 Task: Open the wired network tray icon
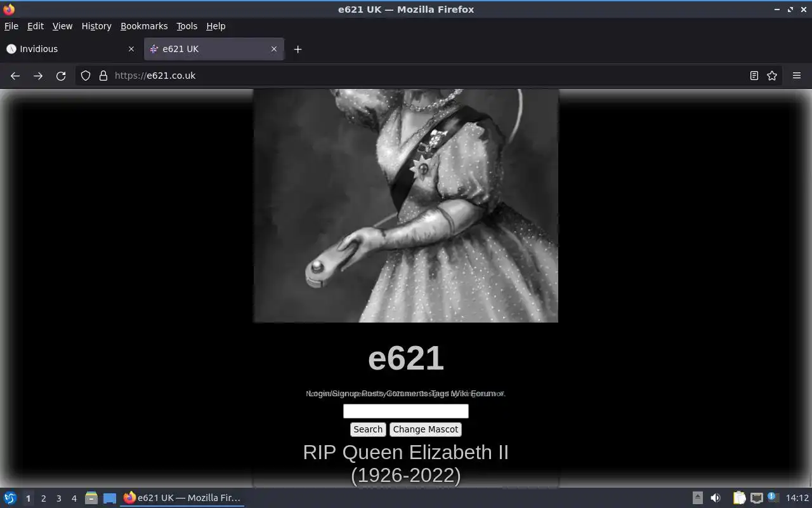click(x=756, y=498)
